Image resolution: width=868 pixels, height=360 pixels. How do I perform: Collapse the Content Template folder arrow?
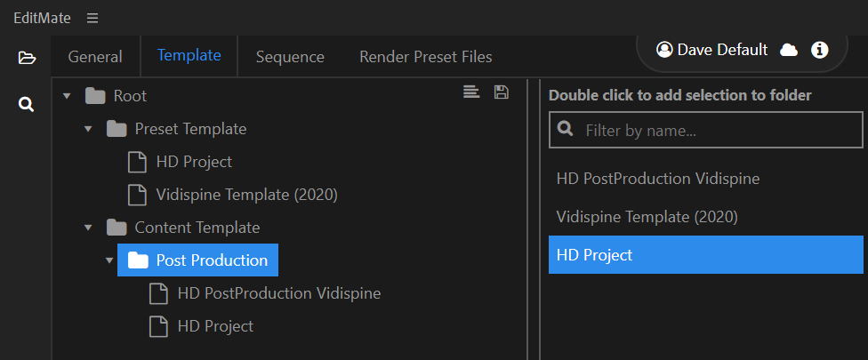[x=88, y=228]
